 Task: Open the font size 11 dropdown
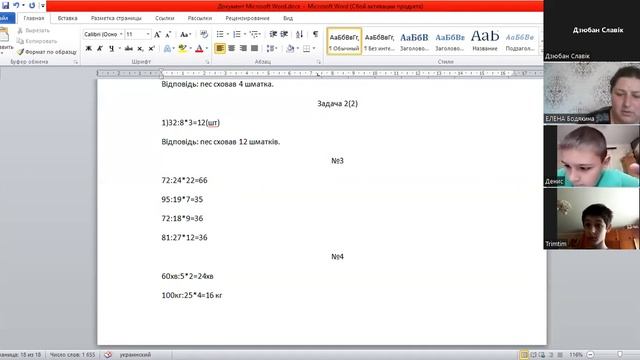pos(148,34)
